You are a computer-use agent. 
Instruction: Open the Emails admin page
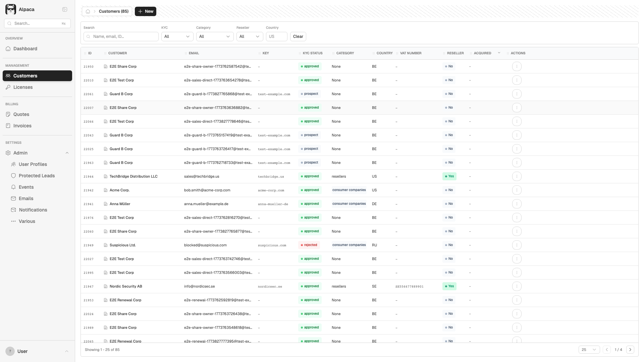click(26, 198)
